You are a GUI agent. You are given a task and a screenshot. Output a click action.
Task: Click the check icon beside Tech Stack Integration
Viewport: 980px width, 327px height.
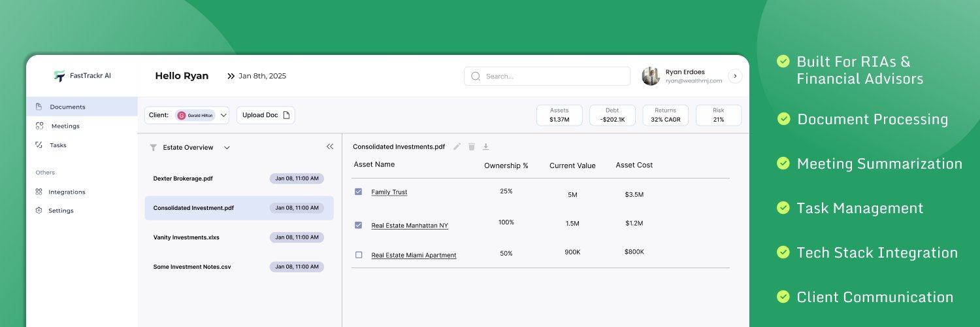[x=783, y=252]
